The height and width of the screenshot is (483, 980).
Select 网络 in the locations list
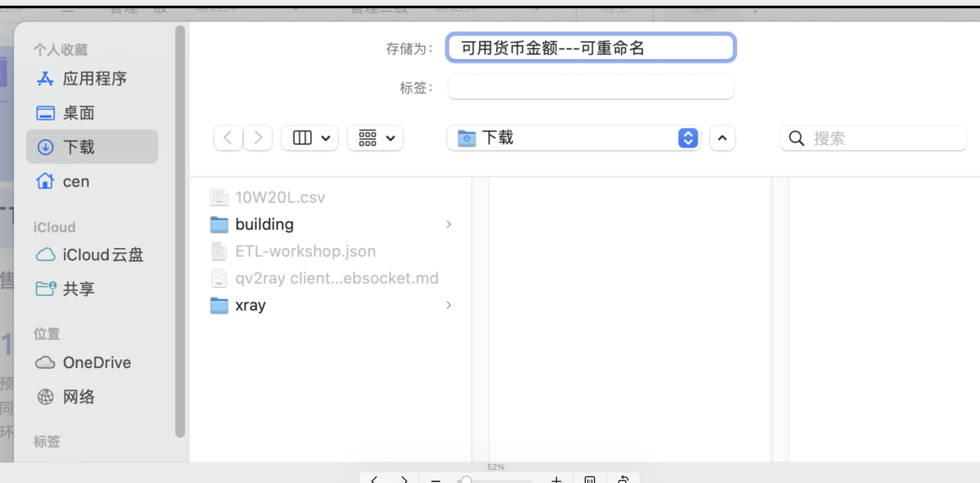point(79,396)
